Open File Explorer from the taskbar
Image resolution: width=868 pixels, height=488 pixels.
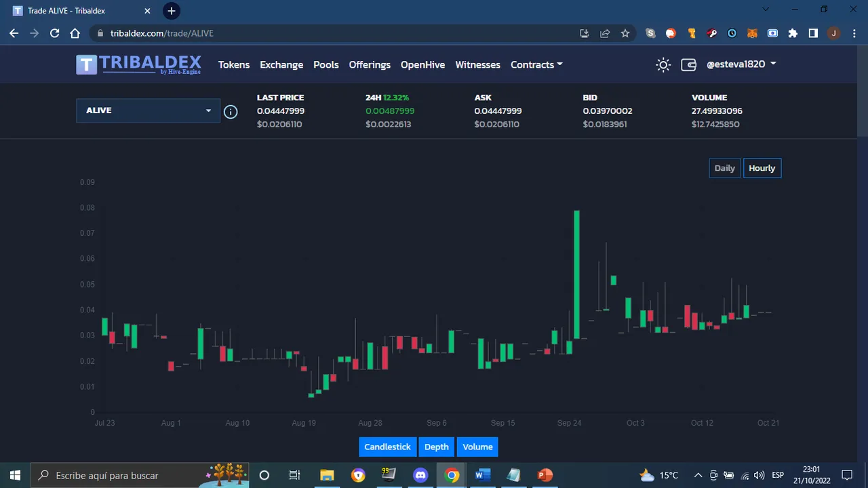[x=327, y=475]
